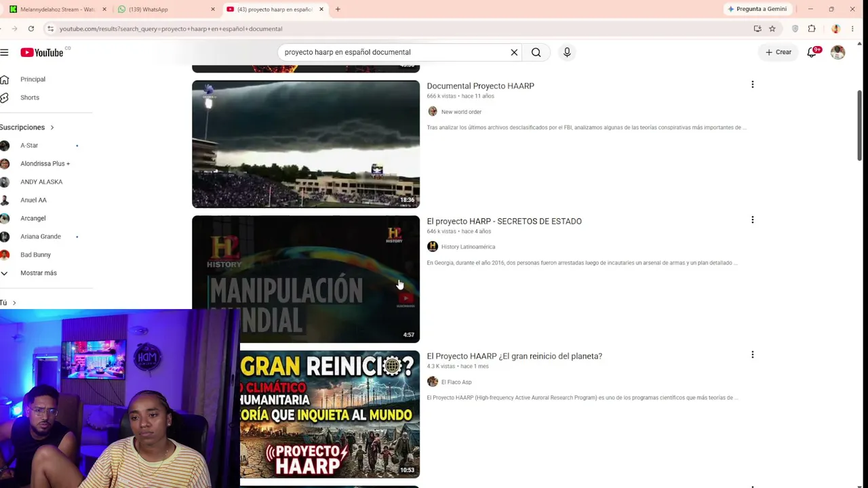
Task: Open the Ariana Grande subscription
Action: pos(41,237)
